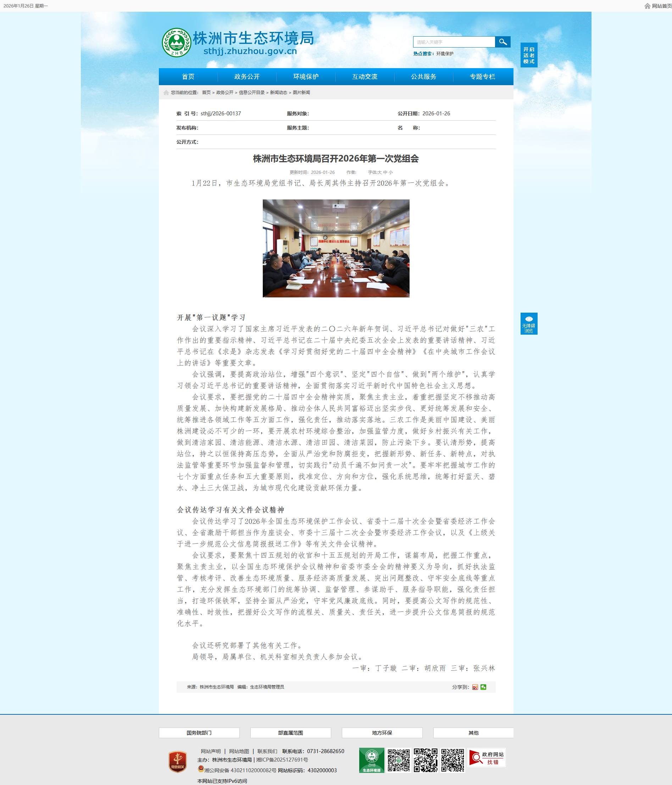
Task: Set font size to 大
Action: [x=379, y=172]
